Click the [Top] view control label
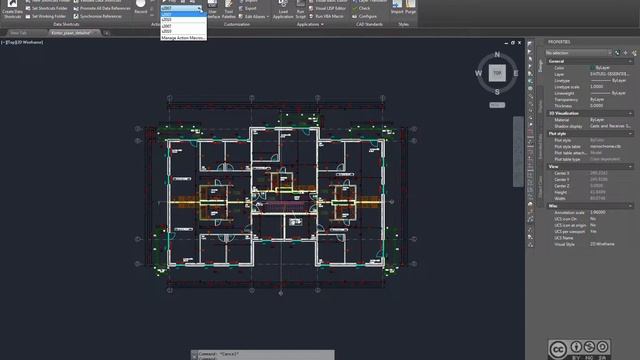The width and height of the screenshot is (640, 360). [11, 42]
